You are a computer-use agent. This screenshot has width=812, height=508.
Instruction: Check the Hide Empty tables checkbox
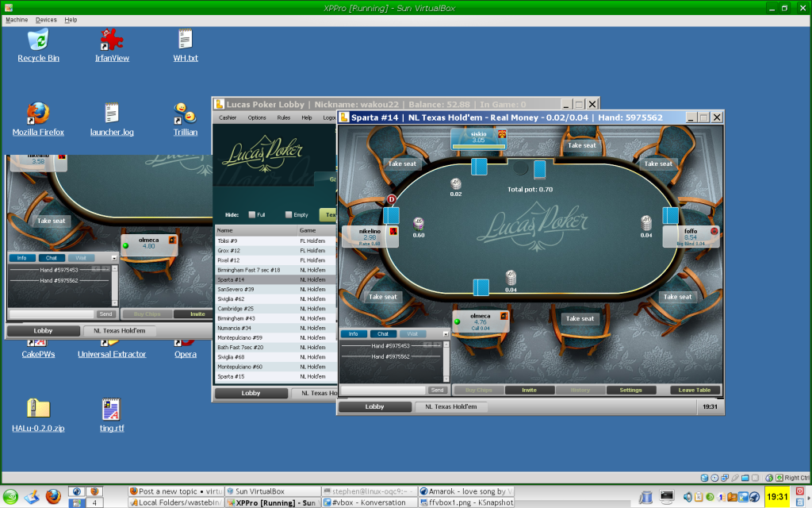click(287, 214)
